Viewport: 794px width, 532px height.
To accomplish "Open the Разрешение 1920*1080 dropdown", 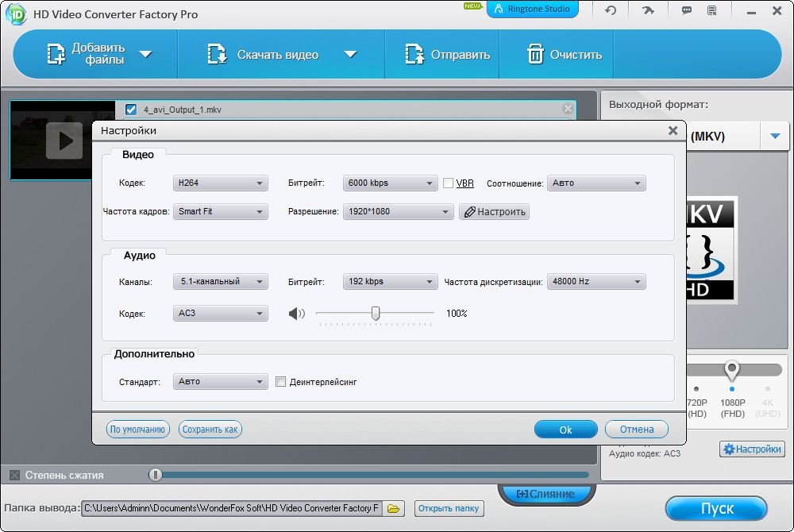I will 398,211.
